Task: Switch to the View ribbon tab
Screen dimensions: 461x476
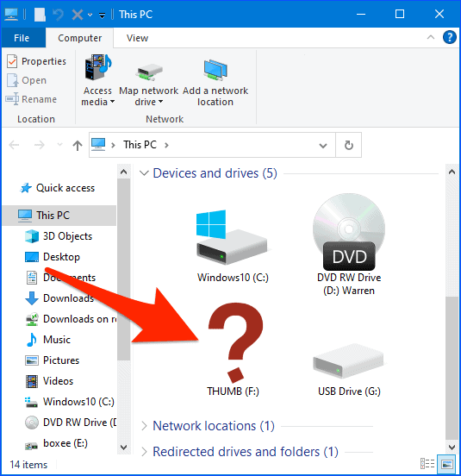Action: [137, 38]
